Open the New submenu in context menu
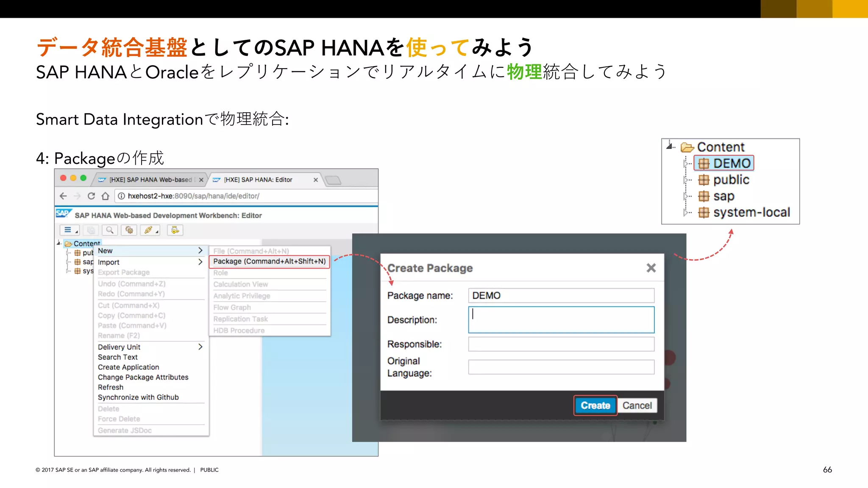 click(151, 251)
